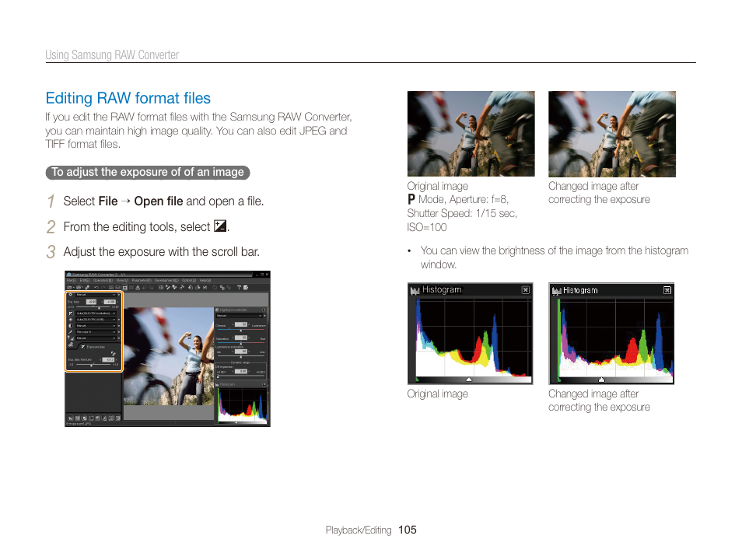Click the Chroma value input field
The height and width of the screenshot is (560, 742).
[241, 324]
